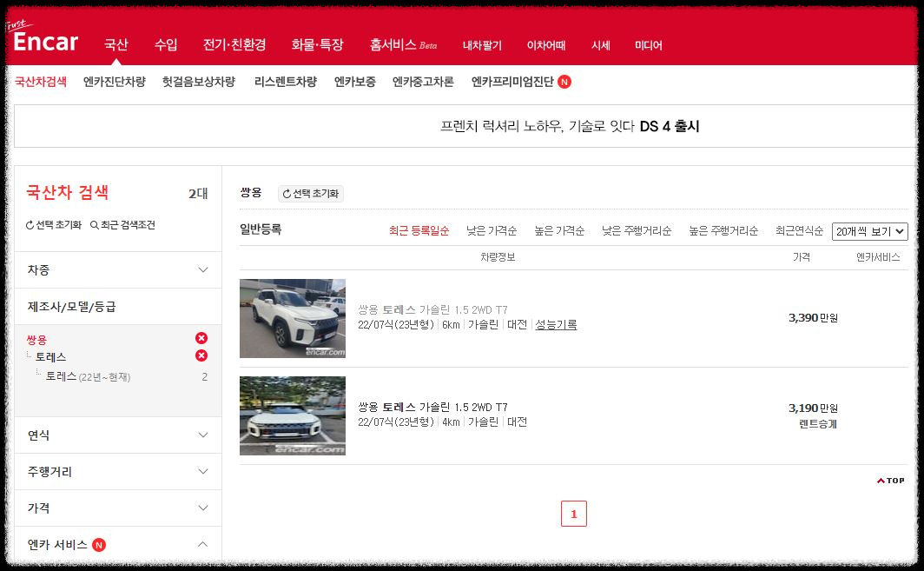
Task: Open thumbnail of the 3,190만원 Torres listing
Action: click(293, 415)
